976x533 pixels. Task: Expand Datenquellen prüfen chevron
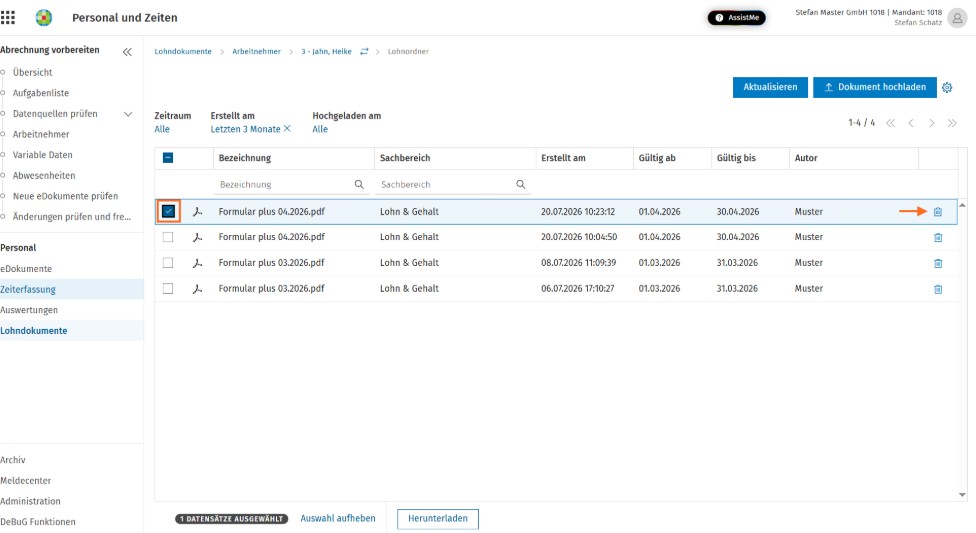(x=128, y=114)
